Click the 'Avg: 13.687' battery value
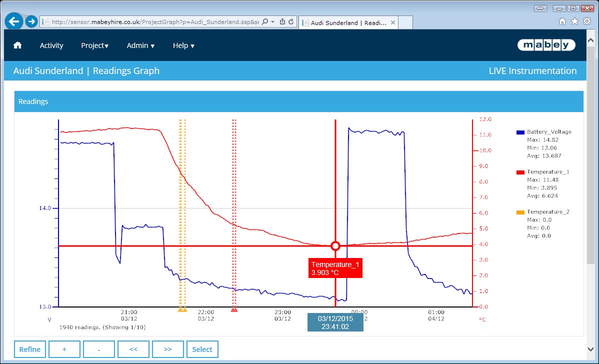This screenshot has height=364, width=599. (544, 156)
